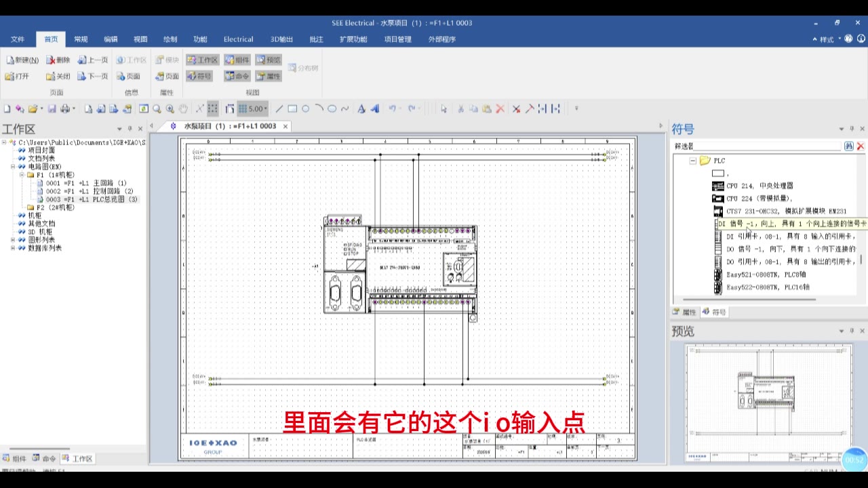868x488 pixels.
Task: Switch to the 绘制 ribbon tab
Action: point(170,39)
